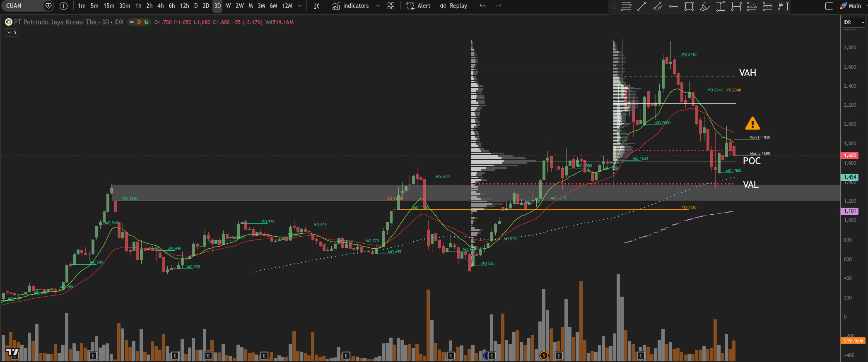Select the POC text annotation
The image size is (868, 362).
pyautogui.click(x=752, y=161)
